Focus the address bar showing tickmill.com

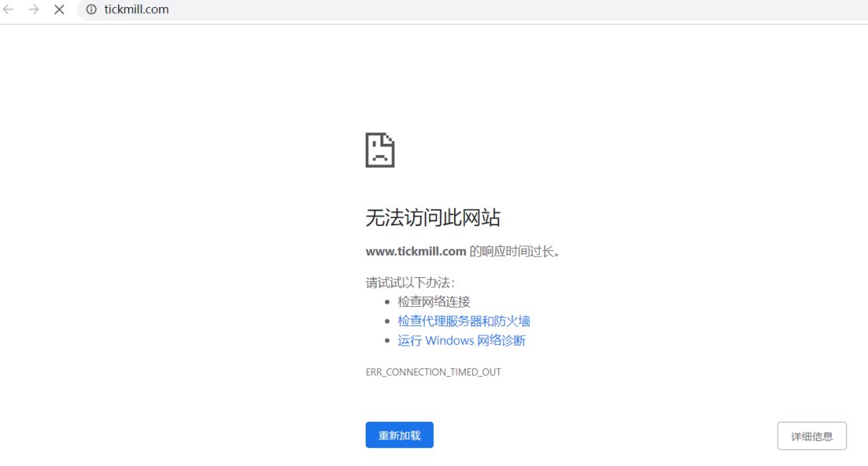pos(474,9)
